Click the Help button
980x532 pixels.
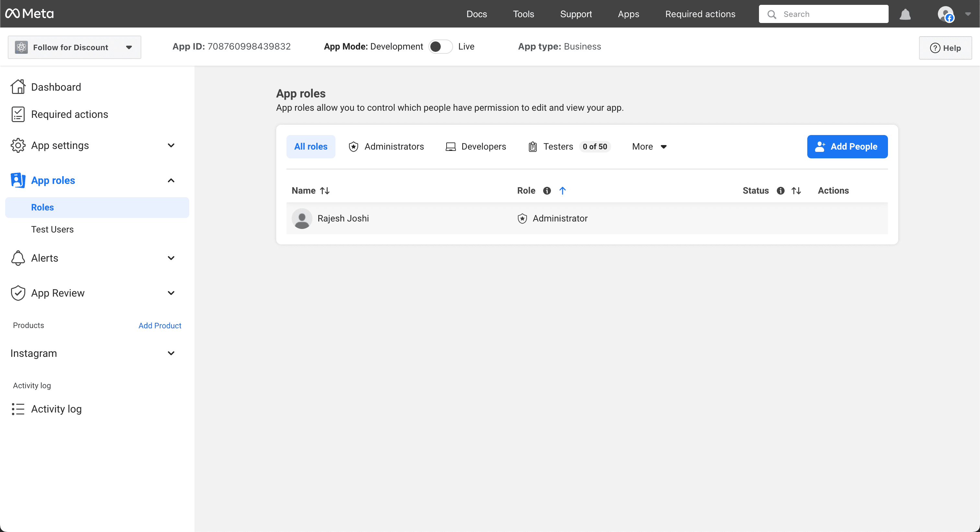click(945, 48)
